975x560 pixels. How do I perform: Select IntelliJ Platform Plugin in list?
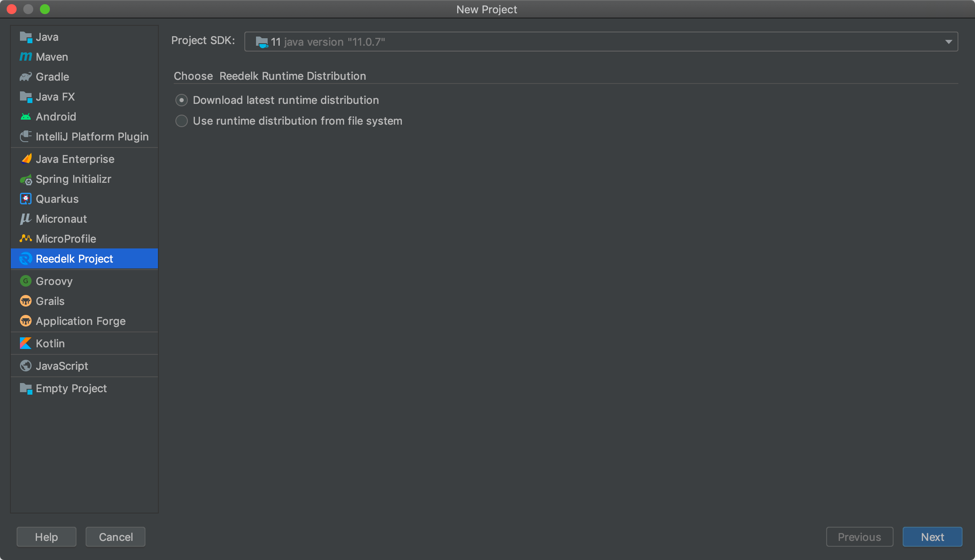[92, 137]
